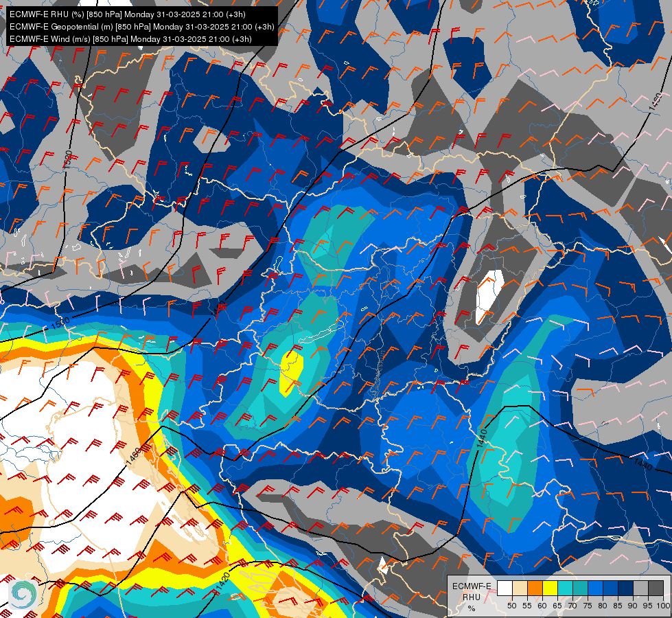Click the 1460 geopotential contour label

point(133,457)
